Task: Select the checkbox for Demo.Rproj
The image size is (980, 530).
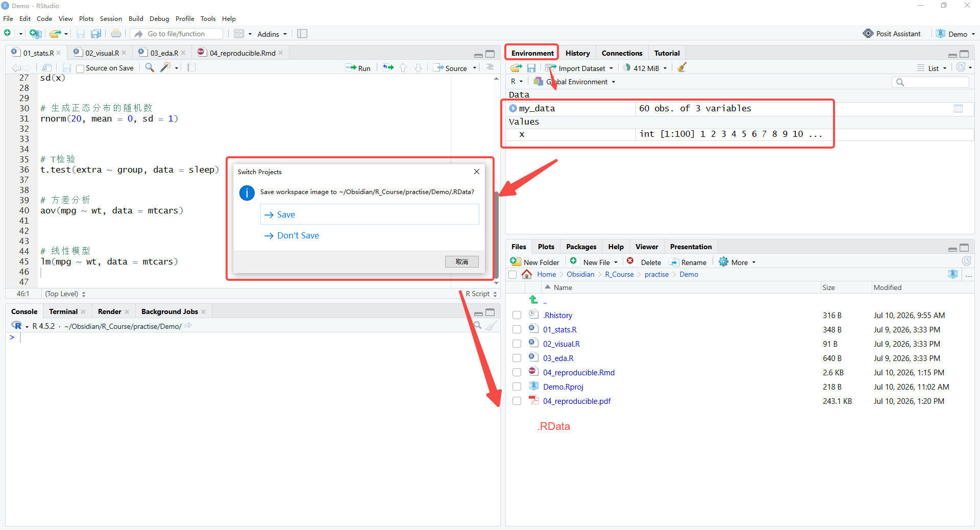Action: [517, 387]
